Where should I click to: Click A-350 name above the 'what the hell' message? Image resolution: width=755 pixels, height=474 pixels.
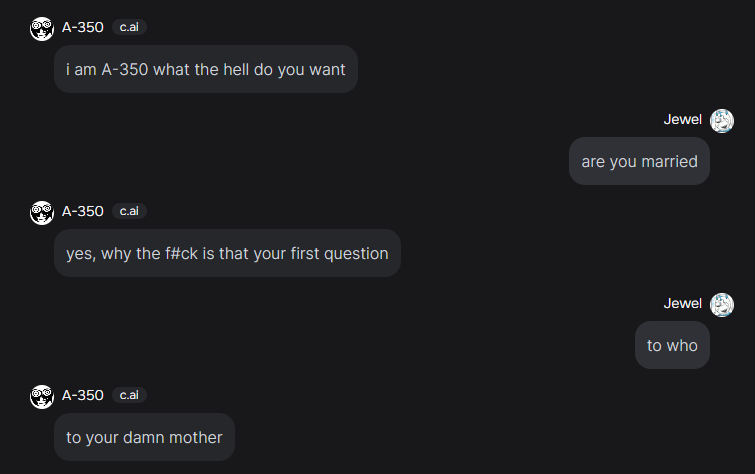83,27
